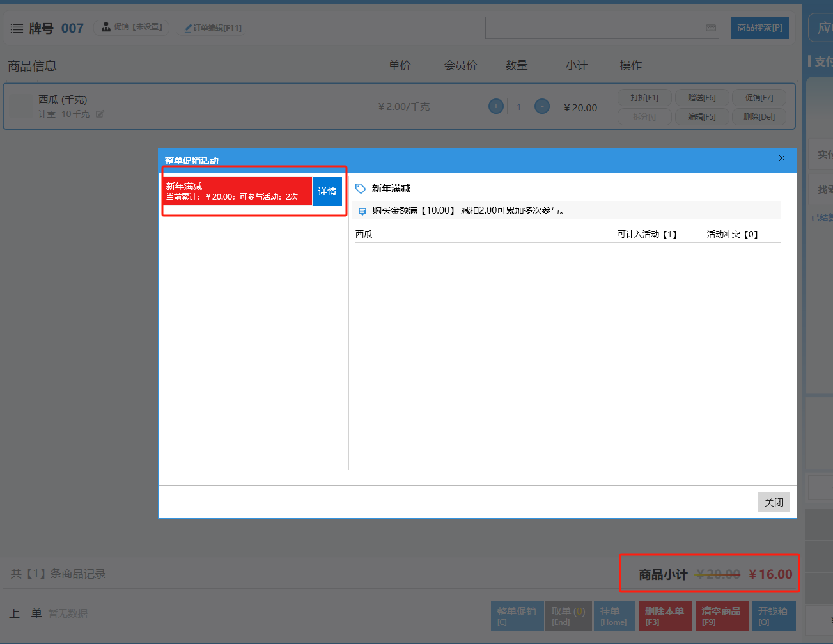
Task: Click the 赠送[F6] gift button
Action: pos(702,98)
